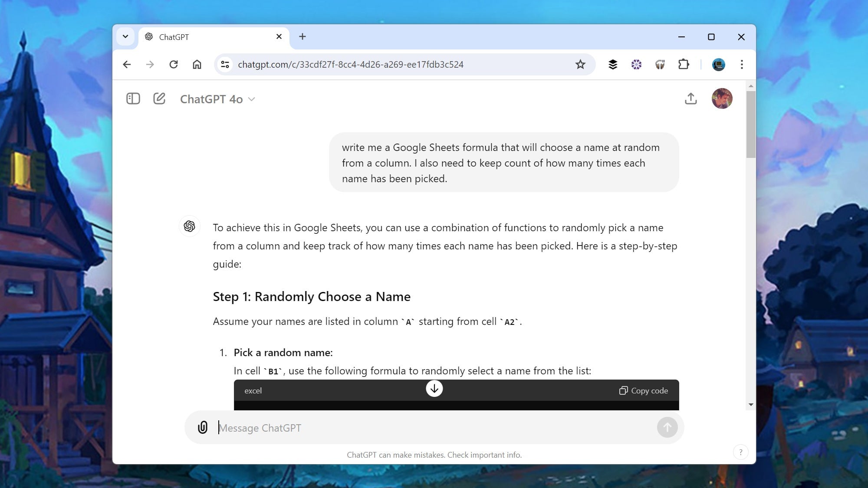Open the Chrome three-dot menu

click(x=742, y=64)
